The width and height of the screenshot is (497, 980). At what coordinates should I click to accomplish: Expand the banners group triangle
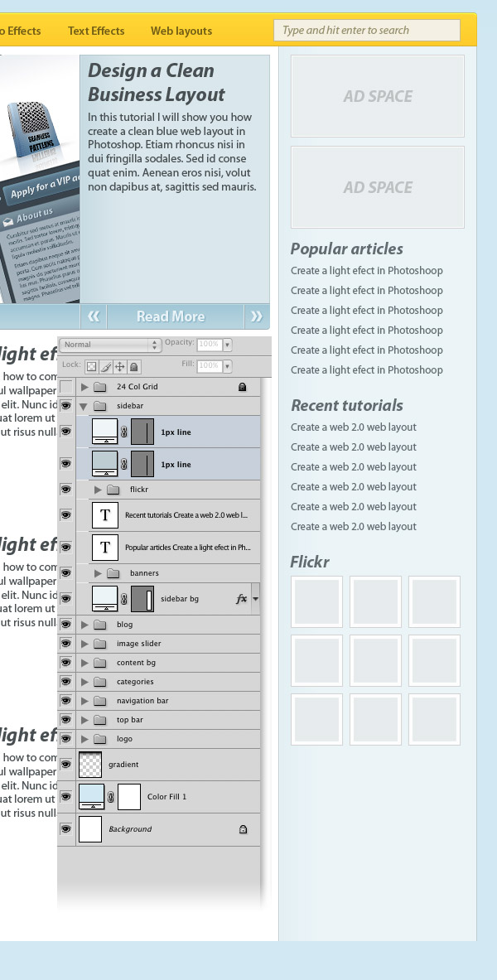(98, 573)
